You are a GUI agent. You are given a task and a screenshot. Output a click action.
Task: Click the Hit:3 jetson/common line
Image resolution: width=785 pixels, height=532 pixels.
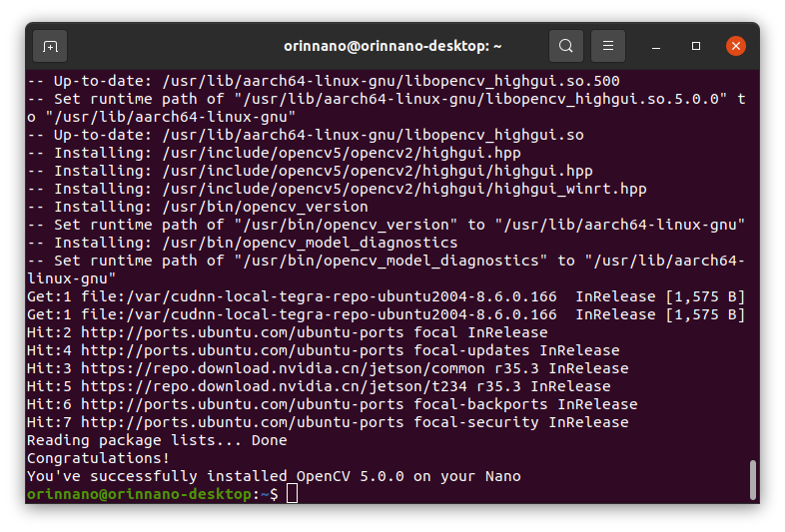[x=328, y=368]
